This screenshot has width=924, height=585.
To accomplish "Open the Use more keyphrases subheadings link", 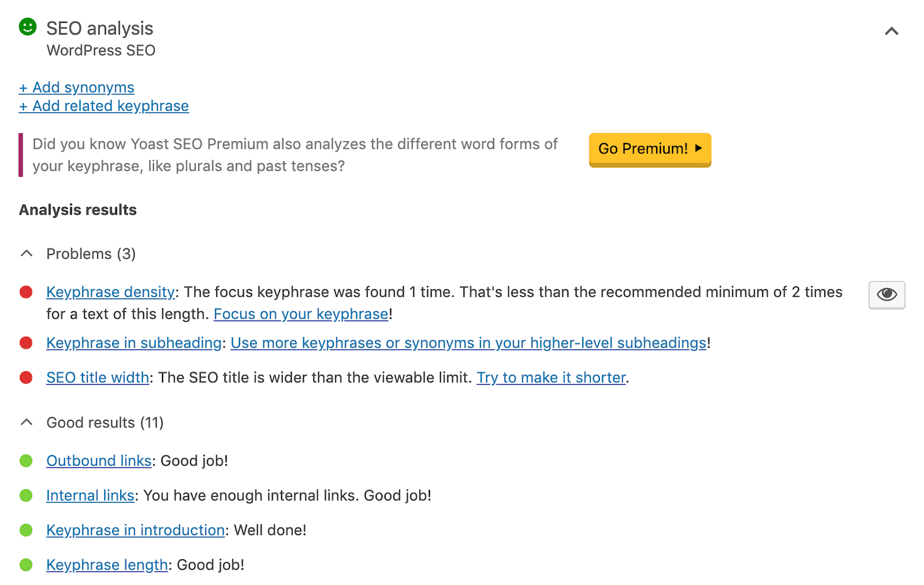I will [x=468, y=343].
